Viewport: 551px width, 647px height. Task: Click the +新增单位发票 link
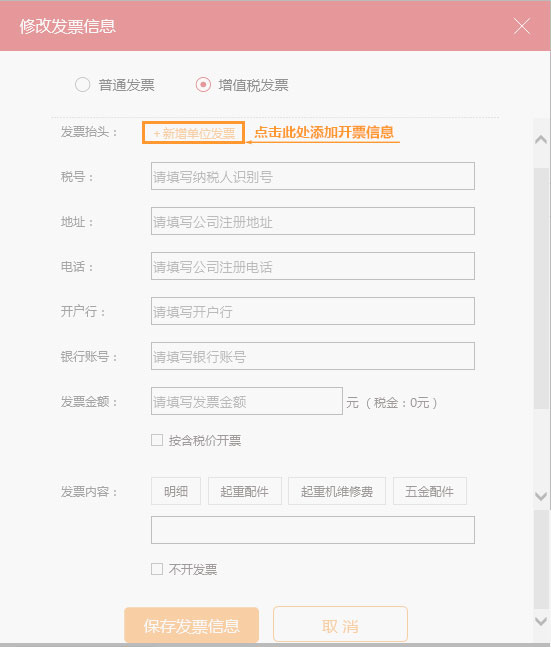194,133
